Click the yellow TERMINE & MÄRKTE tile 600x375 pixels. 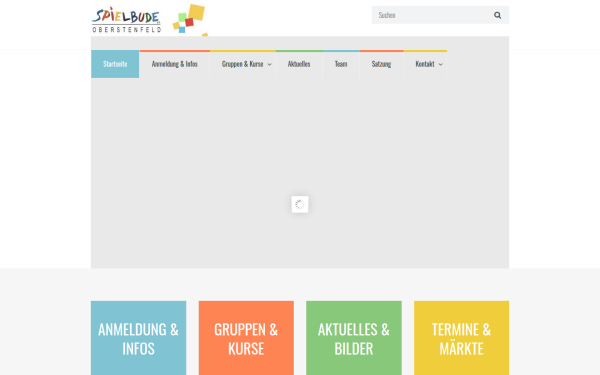coord(461,338)
